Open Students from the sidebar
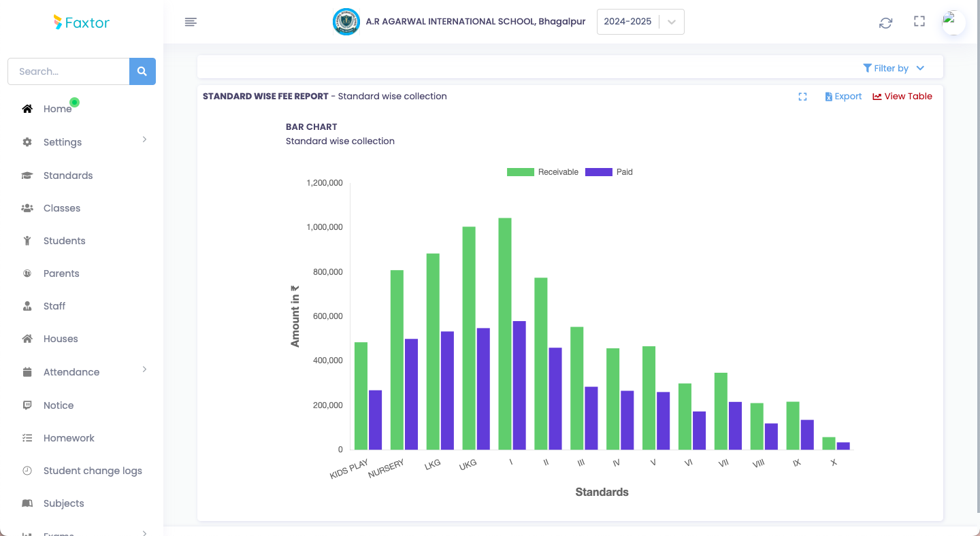Viewport: 980px width, 536px height. point(64,241)
